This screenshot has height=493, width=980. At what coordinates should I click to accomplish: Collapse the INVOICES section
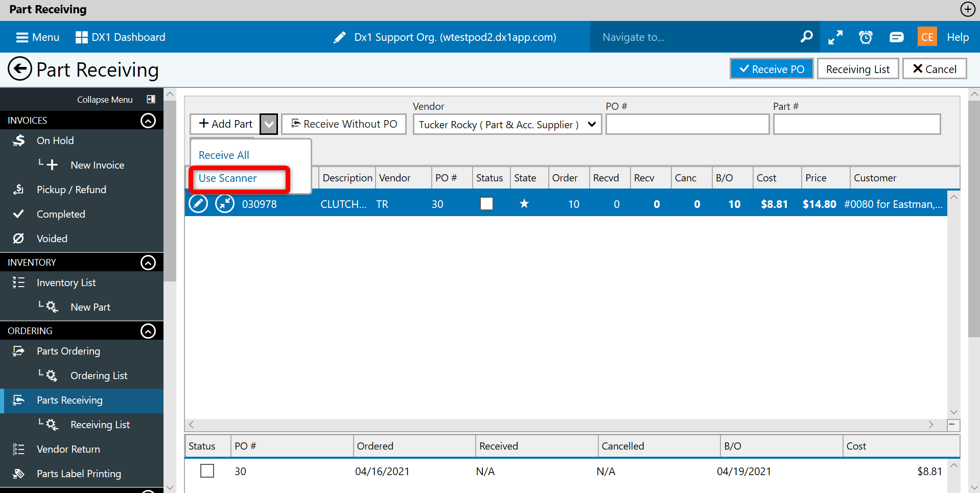point(148,121)
